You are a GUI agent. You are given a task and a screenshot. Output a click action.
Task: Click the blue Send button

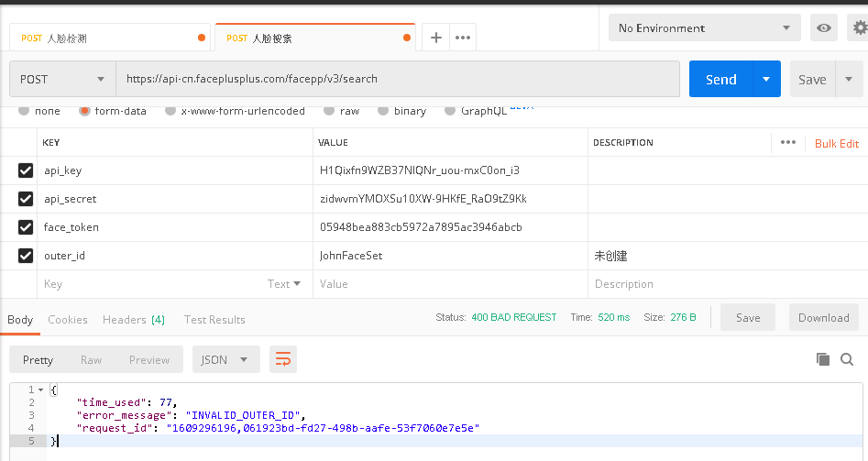pos(720,79)
